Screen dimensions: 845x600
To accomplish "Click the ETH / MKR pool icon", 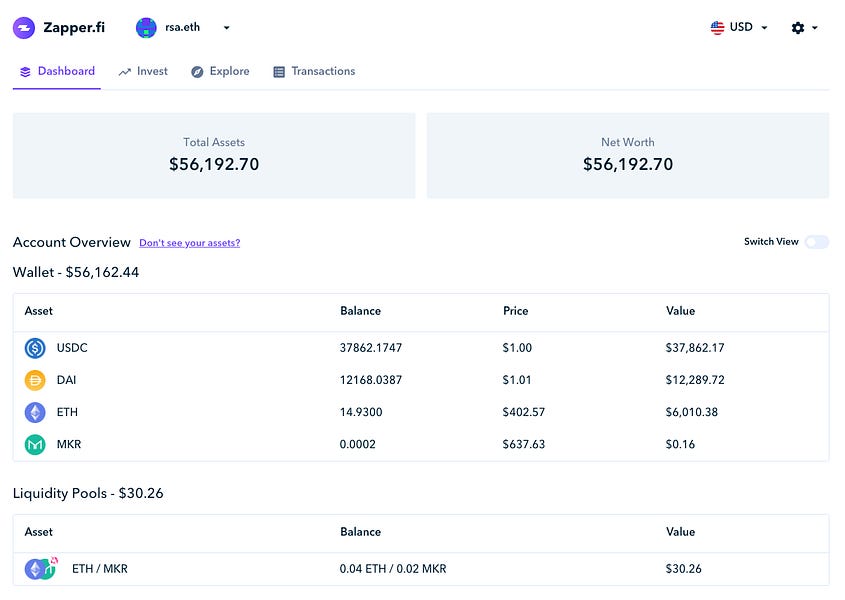I will coord(41,569).
